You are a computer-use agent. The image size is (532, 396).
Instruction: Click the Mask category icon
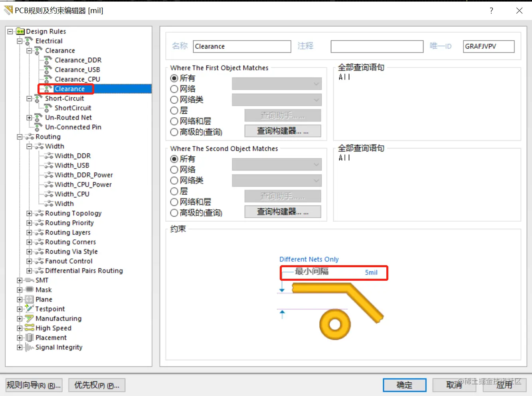click(30, 290)
